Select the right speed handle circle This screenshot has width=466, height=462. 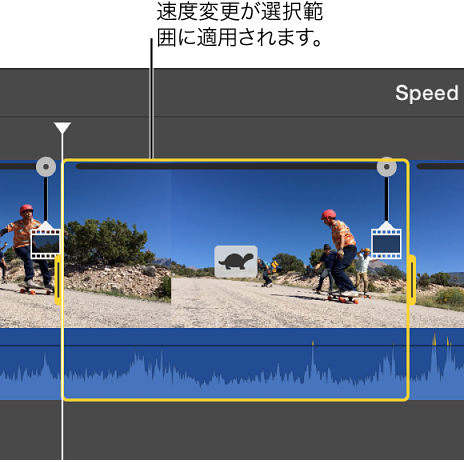(x=387, y=166)
